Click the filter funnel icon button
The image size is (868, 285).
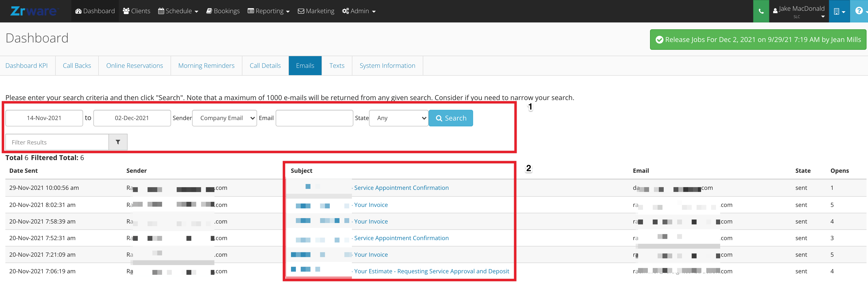pos(118,142)
